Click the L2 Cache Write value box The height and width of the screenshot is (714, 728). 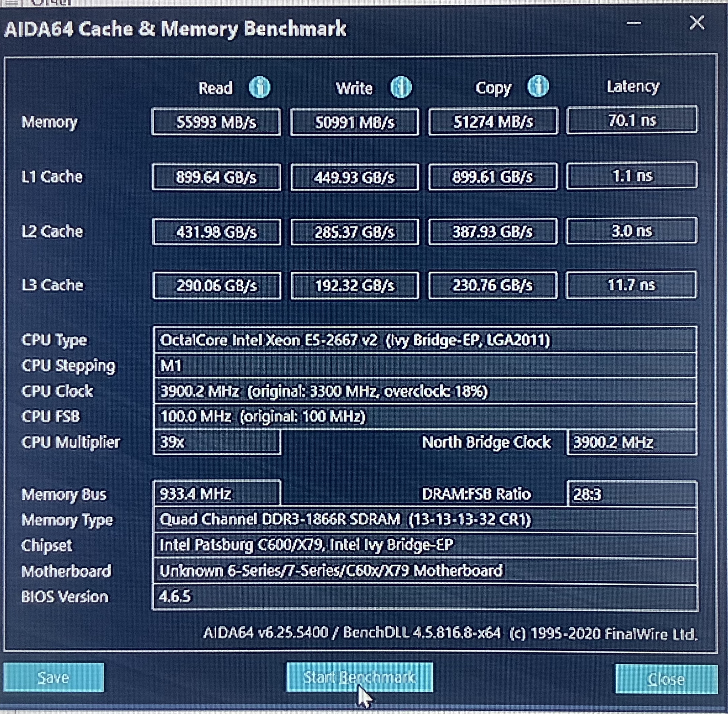point(355,232)
